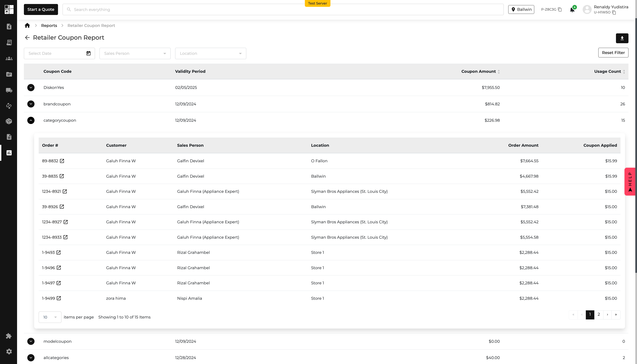Navigate to Reports breadcrumb link

(49, 26)
